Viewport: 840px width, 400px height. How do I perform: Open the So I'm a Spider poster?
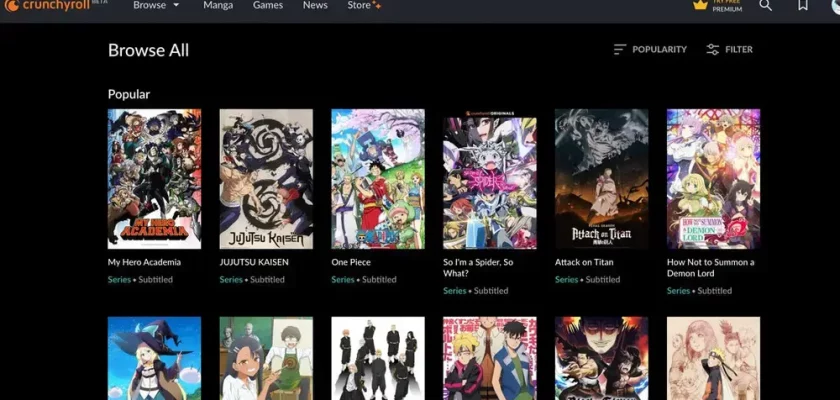tap(490, 179)
